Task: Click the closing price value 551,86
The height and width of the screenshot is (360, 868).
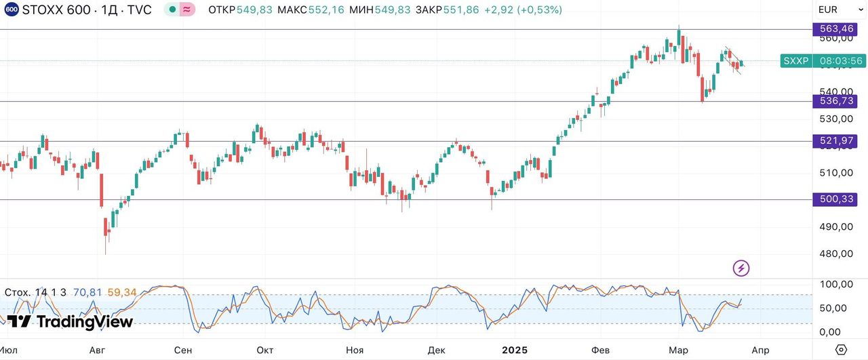Action: point(461,10)
